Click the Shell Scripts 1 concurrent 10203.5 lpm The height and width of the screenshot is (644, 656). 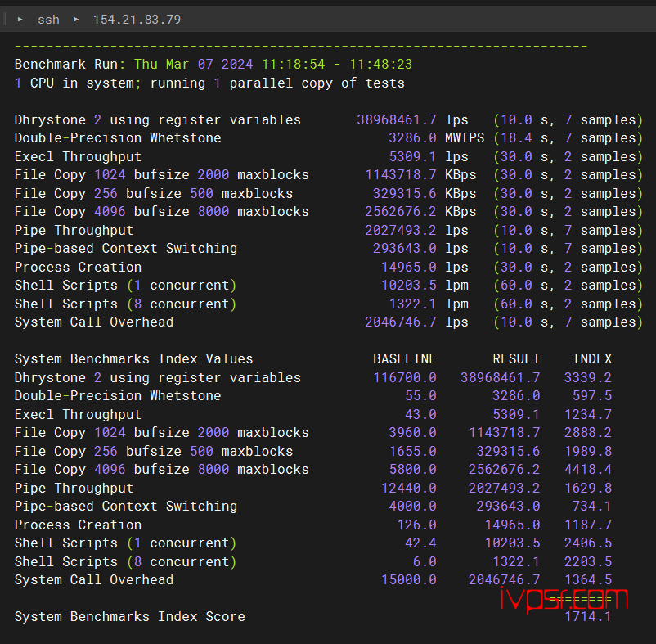pyautogui.click(x=425, y=286)
